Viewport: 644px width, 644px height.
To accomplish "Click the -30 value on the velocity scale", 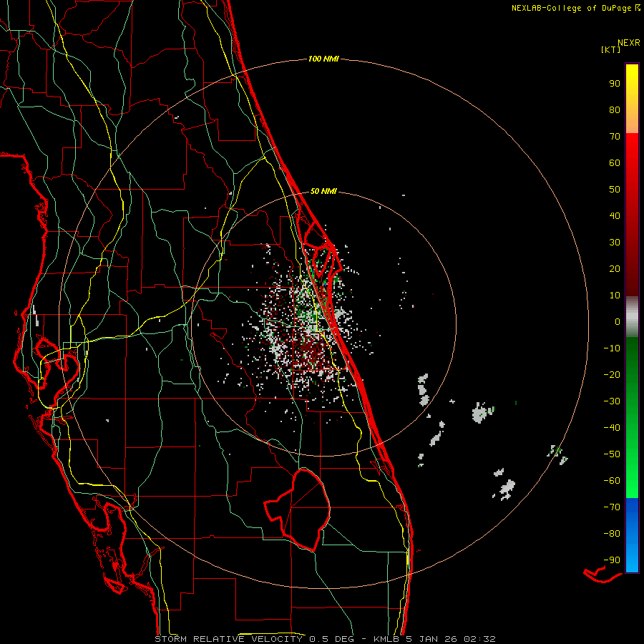I will pos(612,401).
